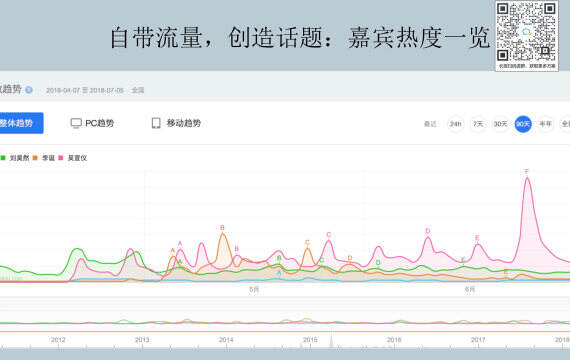Toggle the green 刘昊然 legend series
This screenshot has height=360, width=570.
pos(15,158)
